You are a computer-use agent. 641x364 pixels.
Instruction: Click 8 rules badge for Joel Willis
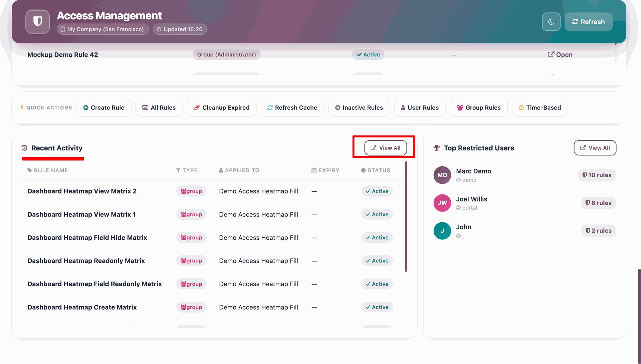pyautogui.click(x=599, y=203)
